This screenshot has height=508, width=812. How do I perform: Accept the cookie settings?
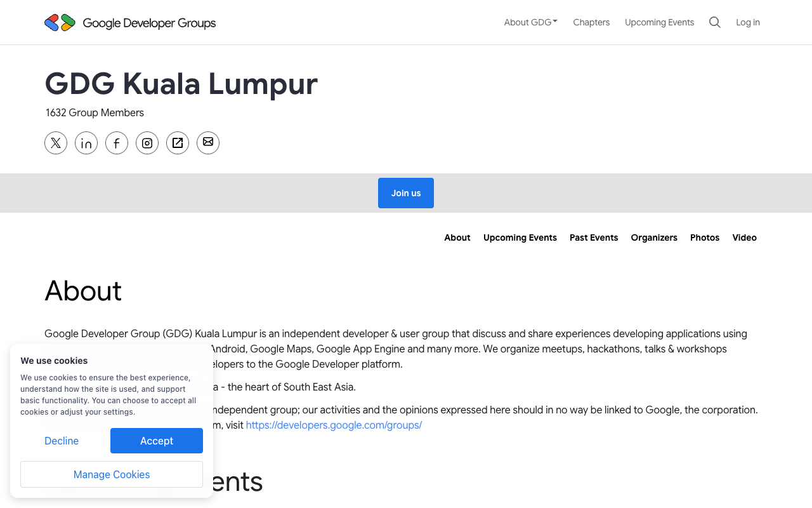pyautogui.click(x=156, y=441)
